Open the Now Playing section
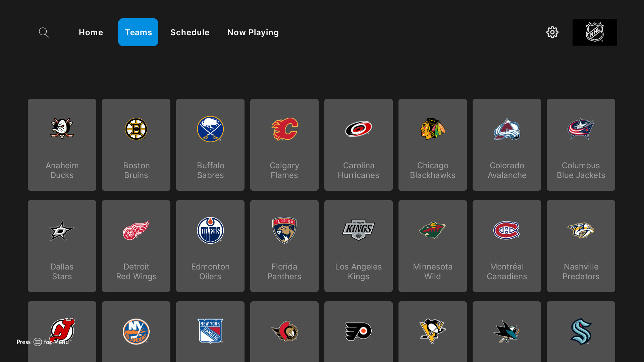644x362 pixels. coord(253,32)
